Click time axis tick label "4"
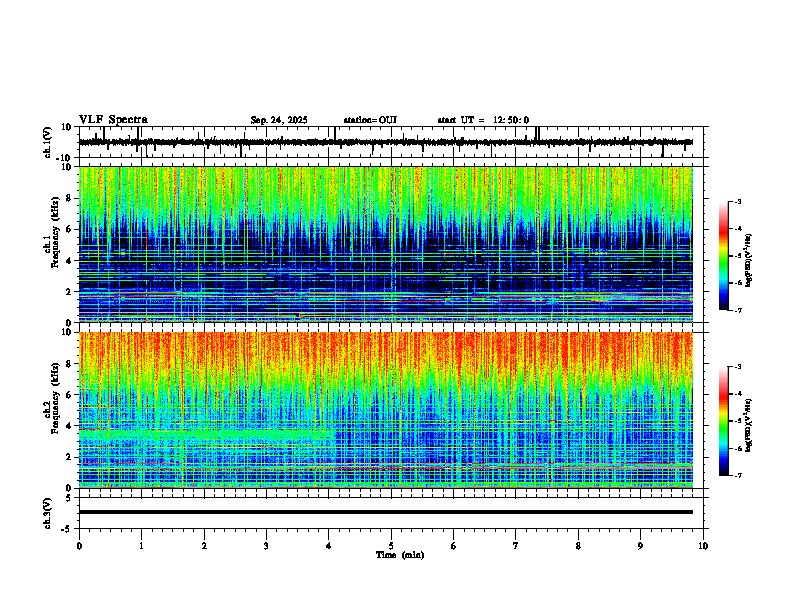The width and height of the screenshot is (792, 612). click(x=329, y=546)
